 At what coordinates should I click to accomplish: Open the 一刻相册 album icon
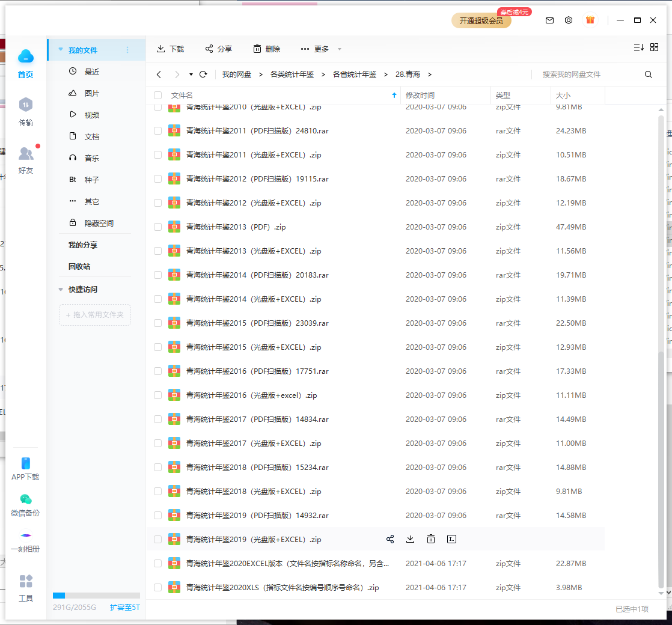coord(26,535)
